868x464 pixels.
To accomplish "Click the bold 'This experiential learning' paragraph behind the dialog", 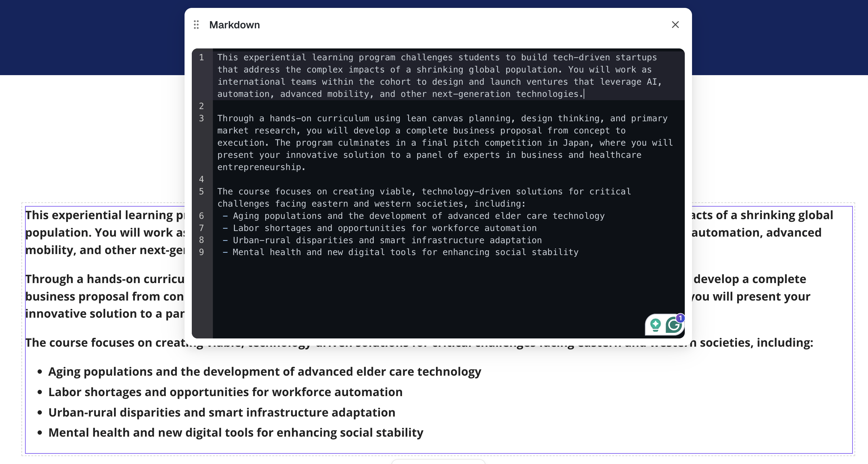I will (105, 232).
